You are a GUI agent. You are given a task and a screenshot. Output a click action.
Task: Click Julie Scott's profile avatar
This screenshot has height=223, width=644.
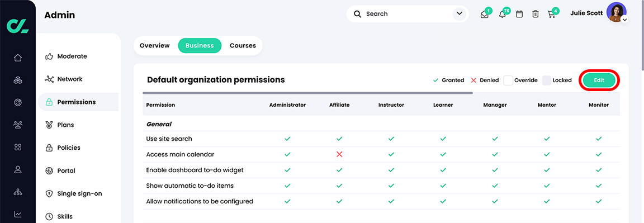[616, 12]
